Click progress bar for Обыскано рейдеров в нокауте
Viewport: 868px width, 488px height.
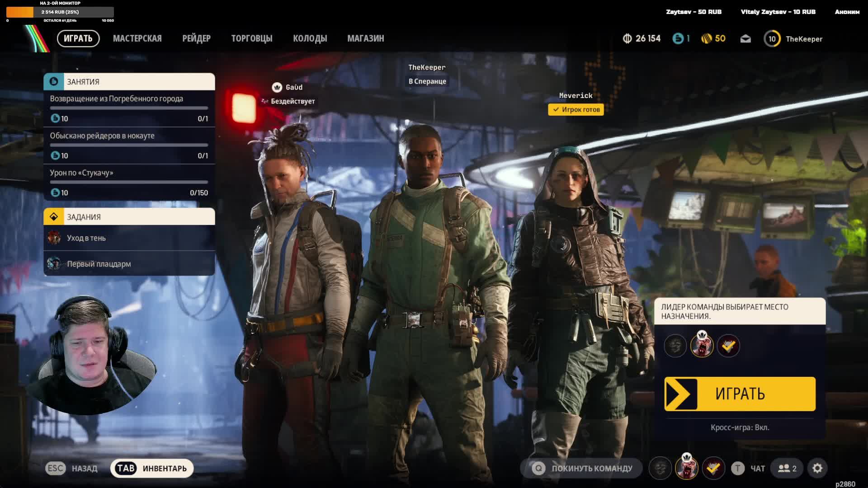coord(129,145)
